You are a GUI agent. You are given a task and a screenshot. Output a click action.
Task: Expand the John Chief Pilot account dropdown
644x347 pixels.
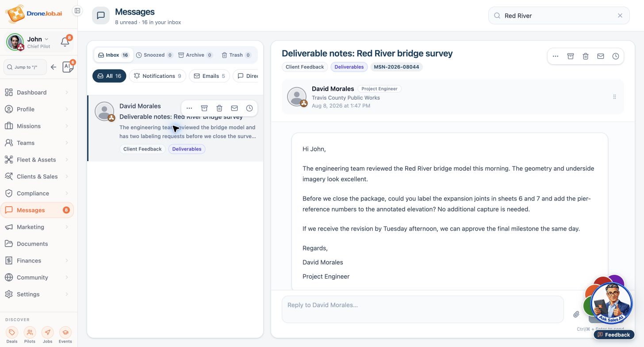(46, 39)
